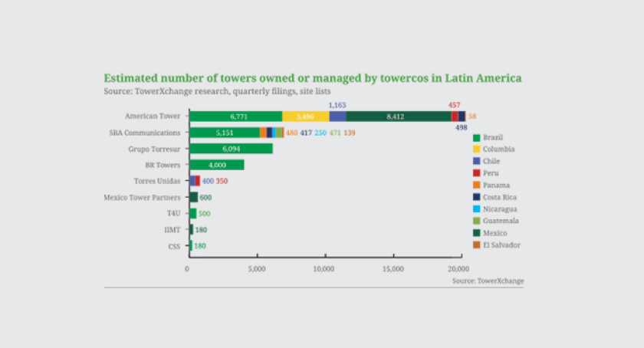This screenshot has height=348, width=644.
Task: Select the Panama legend label
Action: point(496,185)
